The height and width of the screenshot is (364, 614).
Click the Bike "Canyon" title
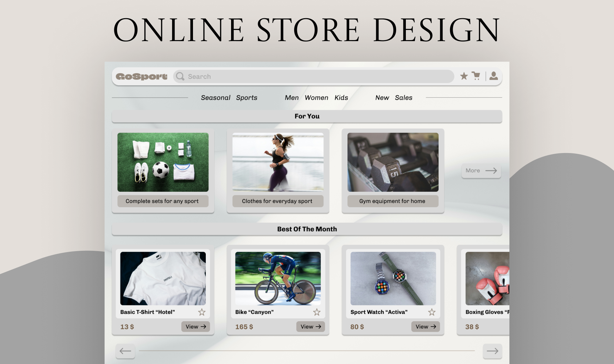[x=254, y=312]
